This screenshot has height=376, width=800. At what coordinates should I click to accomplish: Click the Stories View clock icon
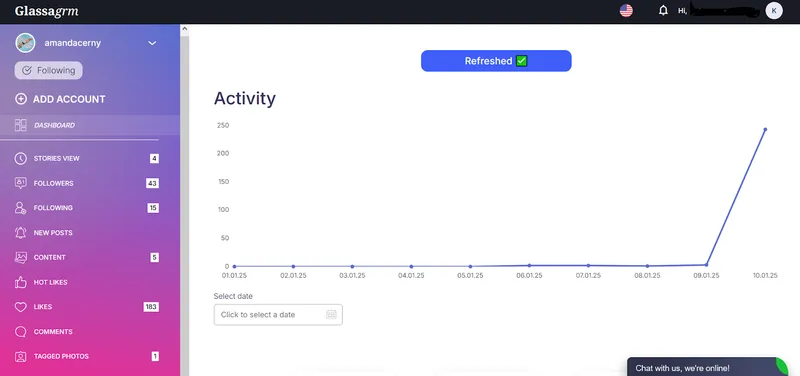pyautogui.click(x=20, y=159)
